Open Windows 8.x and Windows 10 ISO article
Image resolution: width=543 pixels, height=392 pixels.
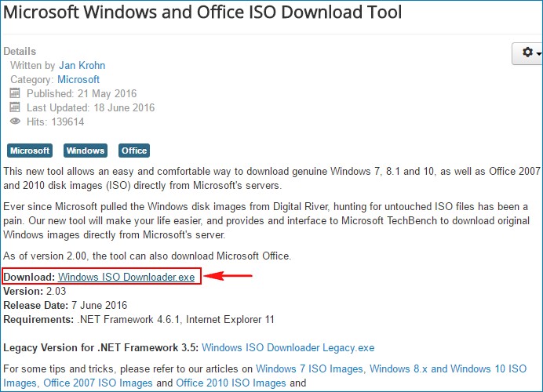[448, 368]
